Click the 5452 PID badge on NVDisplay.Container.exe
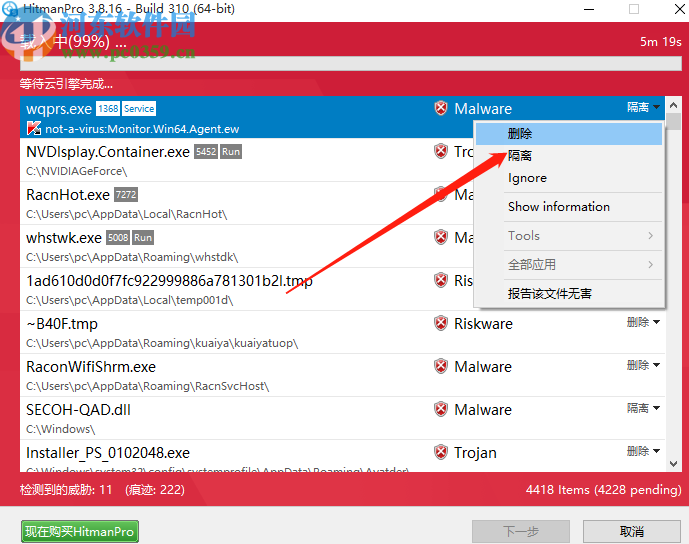This screenshot has width=689, height=544. tap(206, 152)
